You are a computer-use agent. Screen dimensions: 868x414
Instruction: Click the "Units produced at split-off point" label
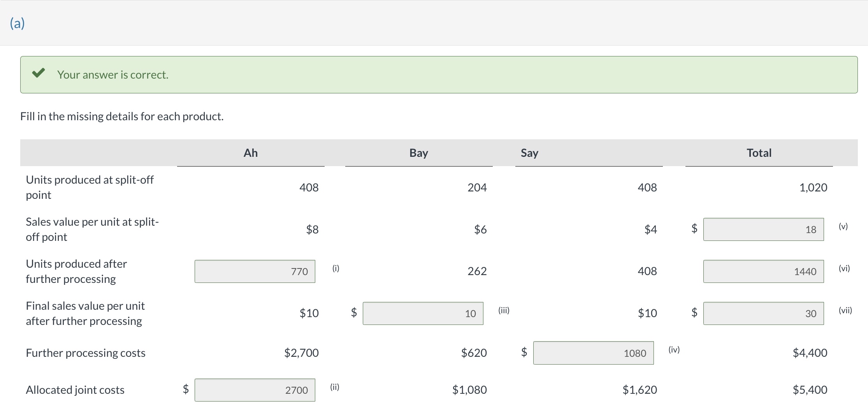[x=90, y=187]
